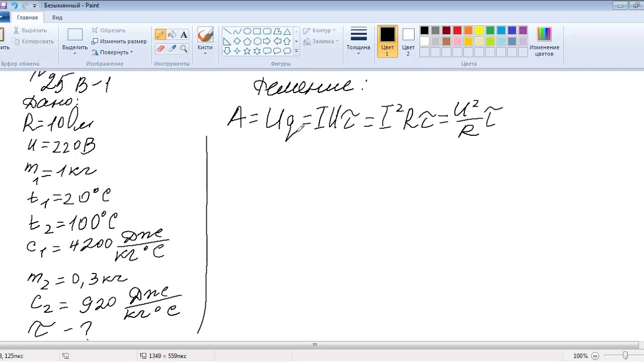
Task: Choose the Polygon shape
Action: tap(277, 31)
